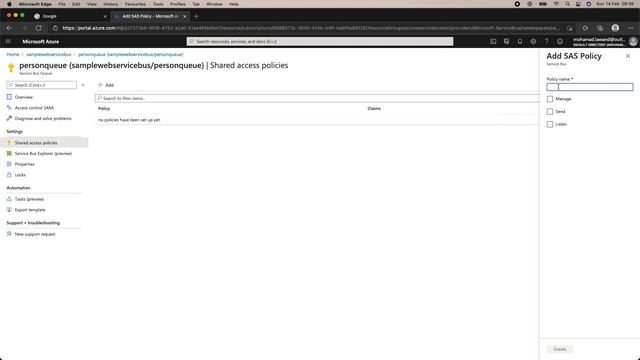The width and height of the screenshot is (640, 360).
Task: Open Edge settings ellipsis menu
Action: point(631,28)
